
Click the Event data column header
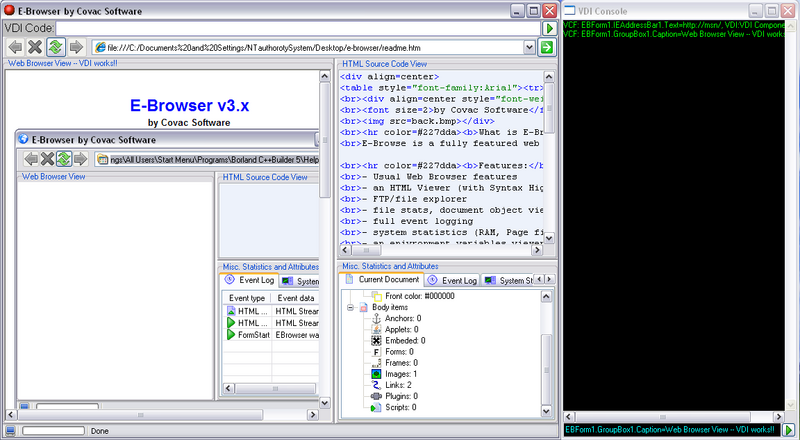[x=295, y=298]
